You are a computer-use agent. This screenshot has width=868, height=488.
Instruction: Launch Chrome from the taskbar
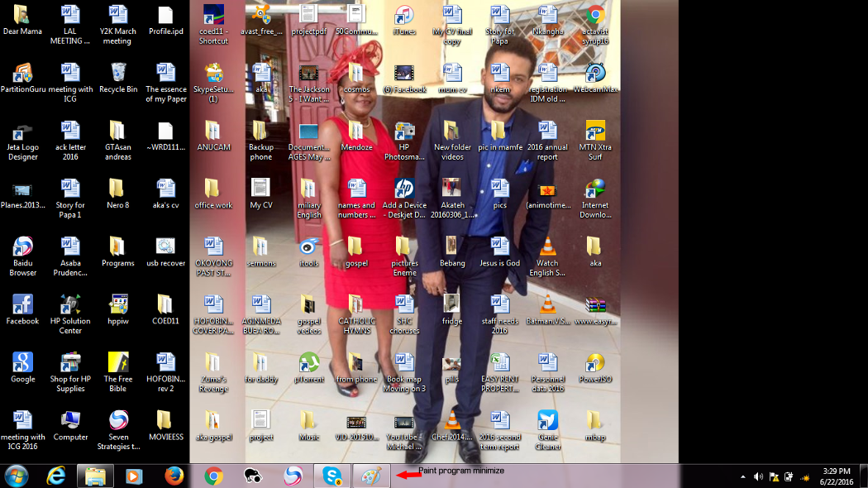tap(213, 476)
